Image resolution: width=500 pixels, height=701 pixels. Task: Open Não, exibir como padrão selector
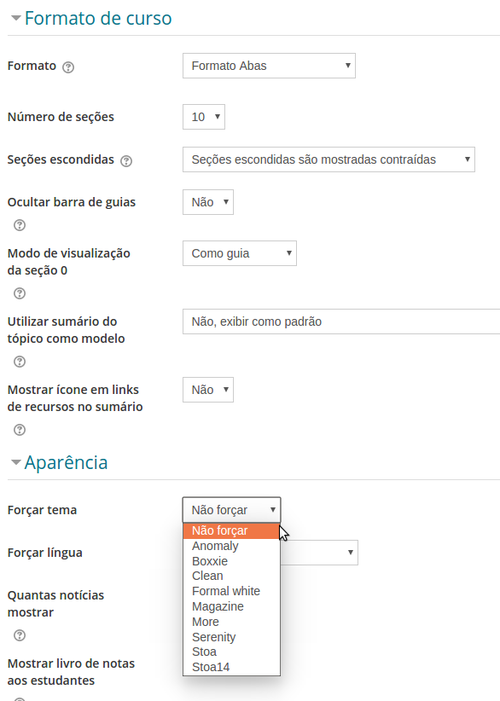(x=341, y=321)
